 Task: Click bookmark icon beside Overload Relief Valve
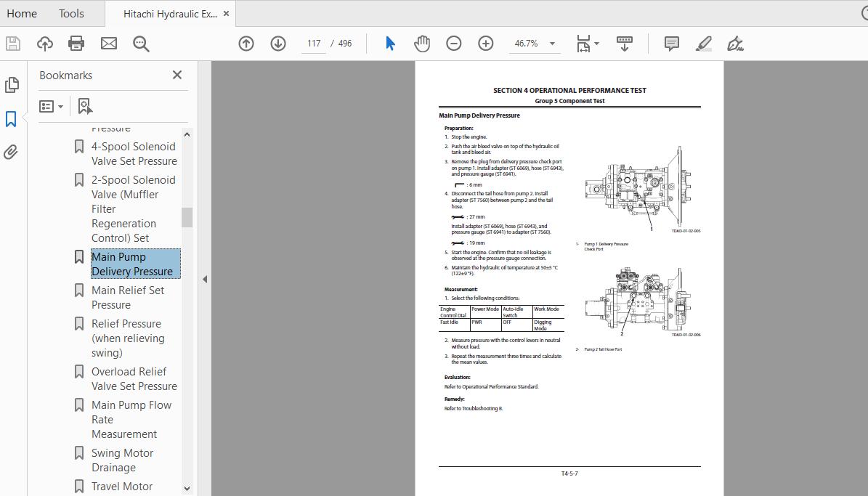click(79, 371)
